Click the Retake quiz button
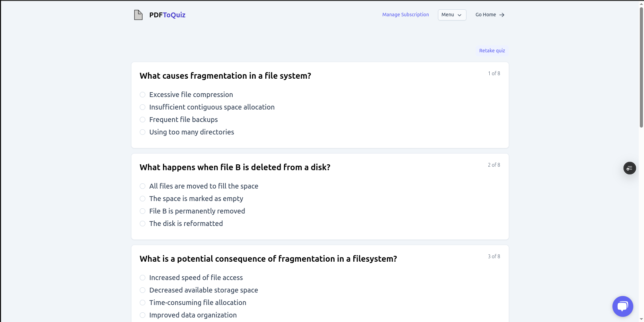The image size is (644, 322). [x=492, y=51]
